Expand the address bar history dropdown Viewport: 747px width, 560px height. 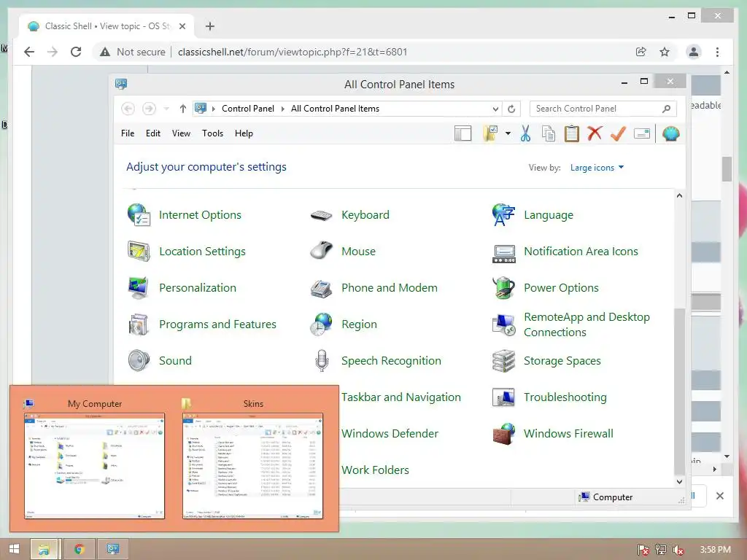coord(495,109)
